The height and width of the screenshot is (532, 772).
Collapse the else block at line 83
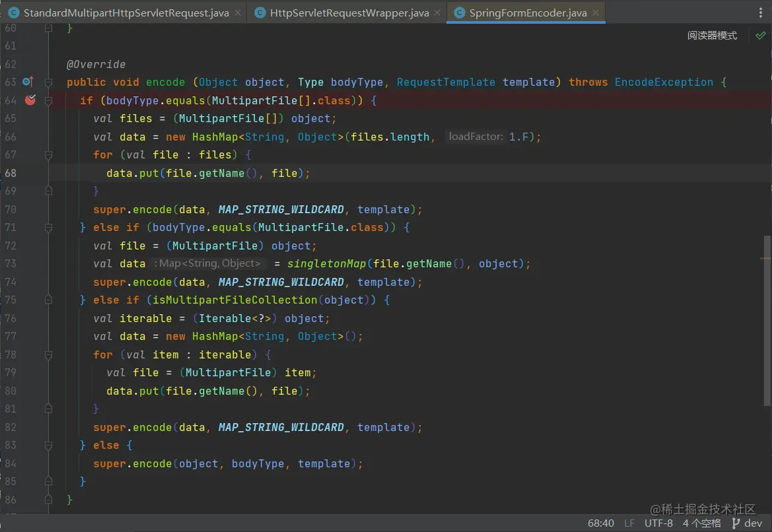(48, 445)
